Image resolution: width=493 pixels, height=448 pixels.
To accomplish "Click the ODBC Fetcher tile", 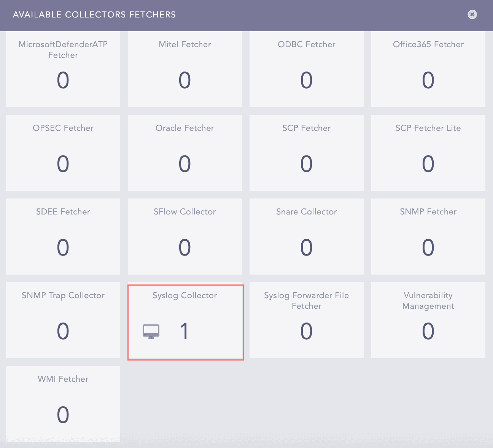I will click(x=307, y=69).
